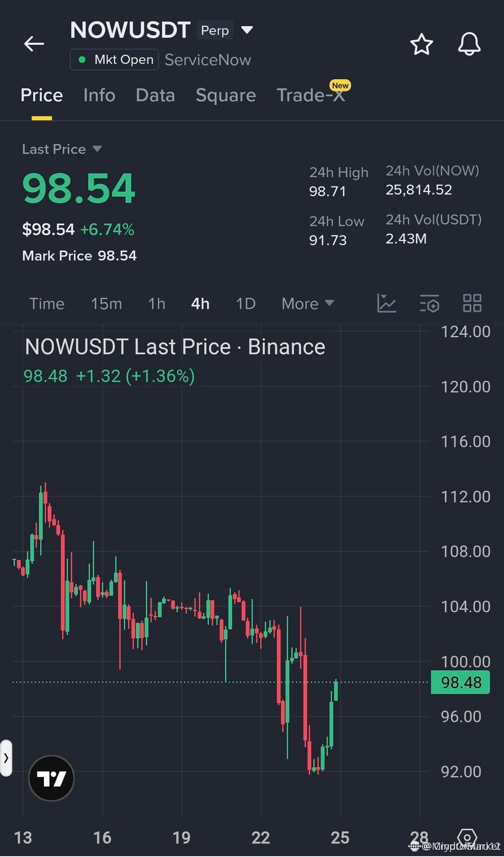Viewport: 504px width, 857px height.
Task: Open price alerts via bell icon
Action: [x=469, y=44]
